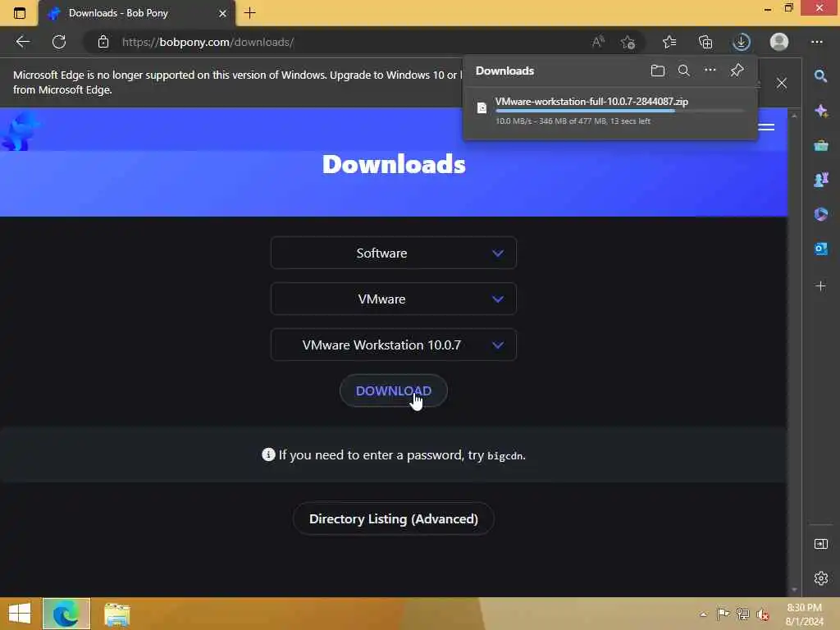Open Directory Listing (Advanced)
840x630 pixels.
coord(394,519)
